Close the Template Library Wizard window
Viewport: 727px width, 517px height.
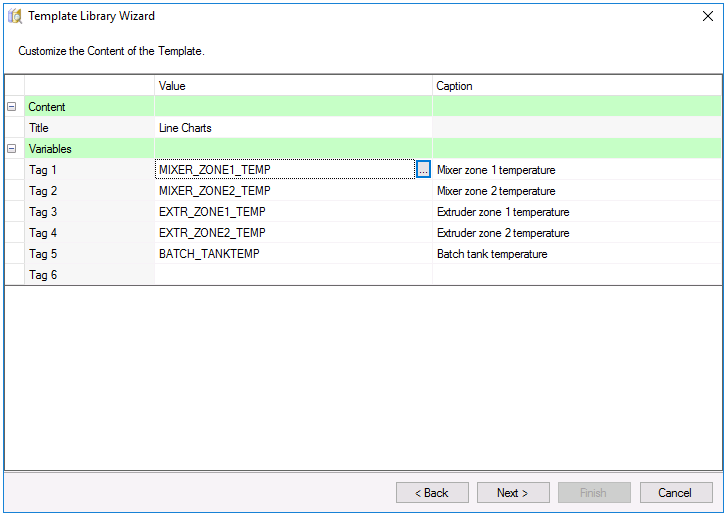[708, 16]
